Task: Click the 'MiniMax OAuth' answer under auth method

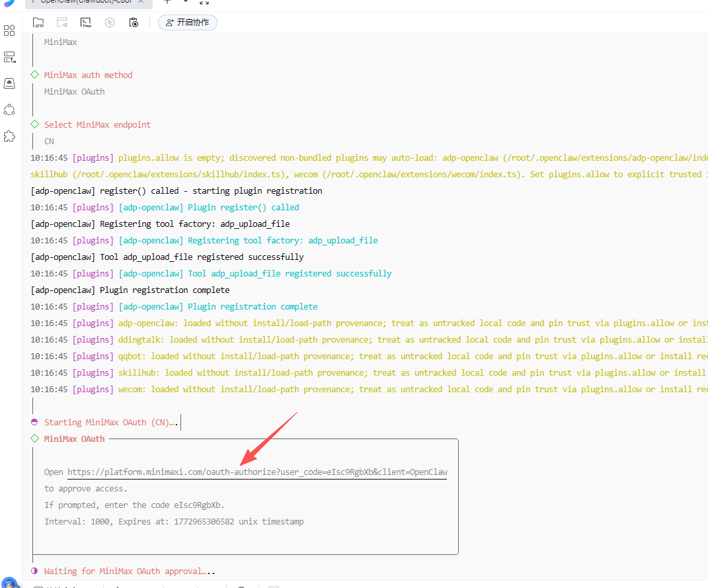Action: 75,92
